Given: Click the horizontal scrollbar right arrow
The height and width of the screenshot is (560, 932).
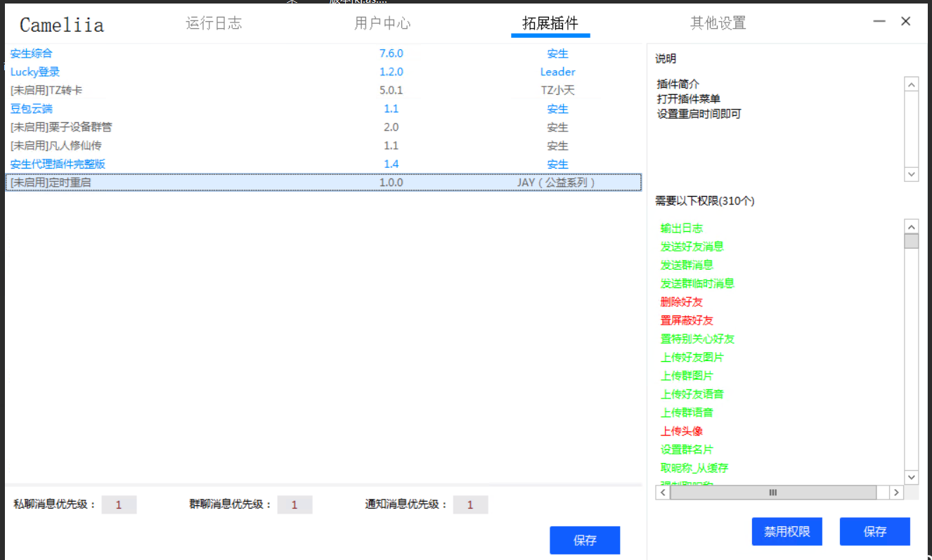Looking at the screenshot, I should [x=897, y=493].
